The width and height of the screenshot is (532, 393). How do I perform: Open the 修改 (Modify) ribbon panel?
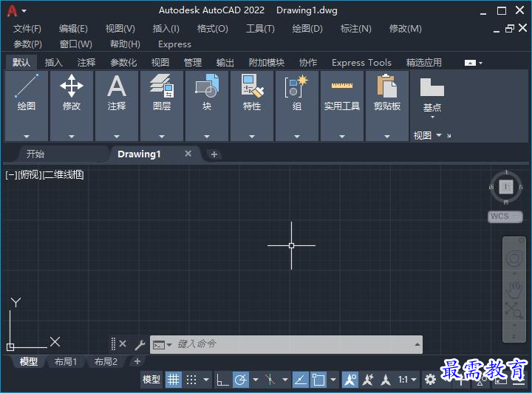tap(72, 106)
